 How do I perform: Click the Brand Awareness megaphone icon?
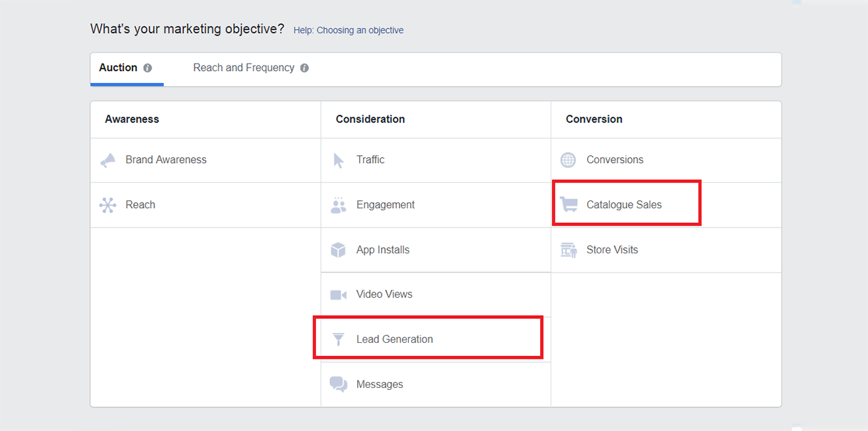point(107,160)
